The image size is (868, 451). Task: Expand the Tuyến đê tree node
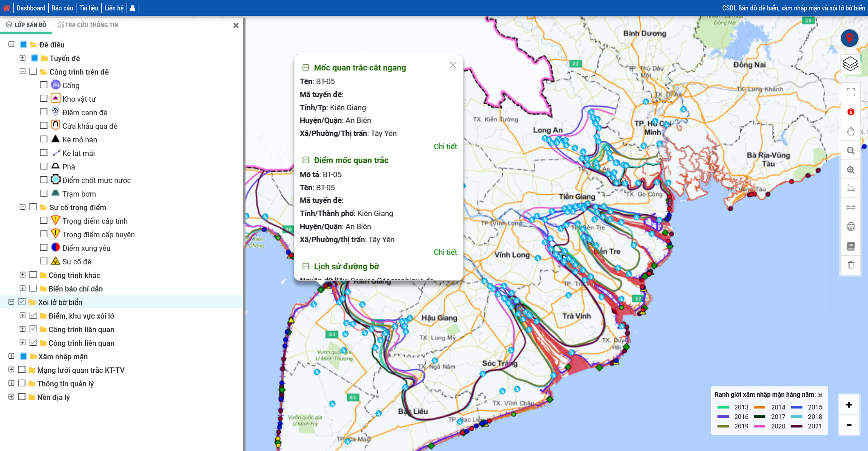(23, 58)
